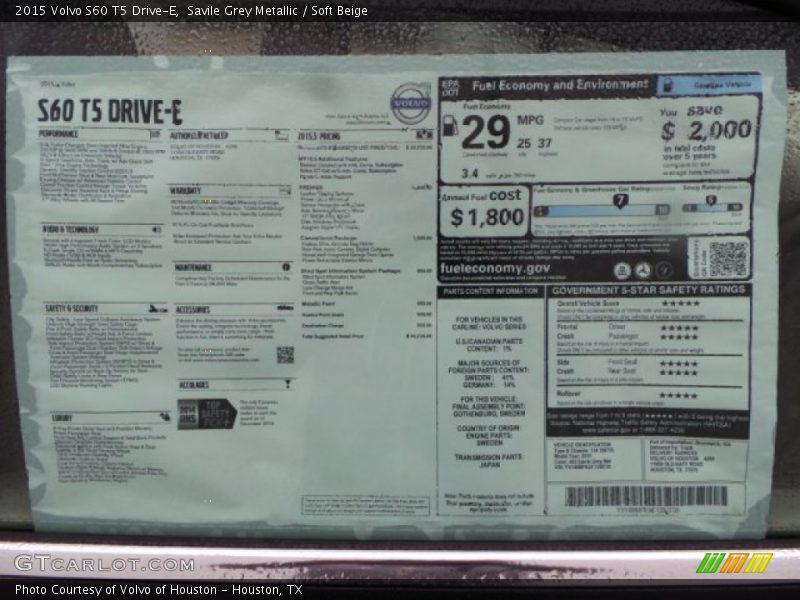Click the barcode at the sticker bottom
800x600 pixels.
point(646,496)
